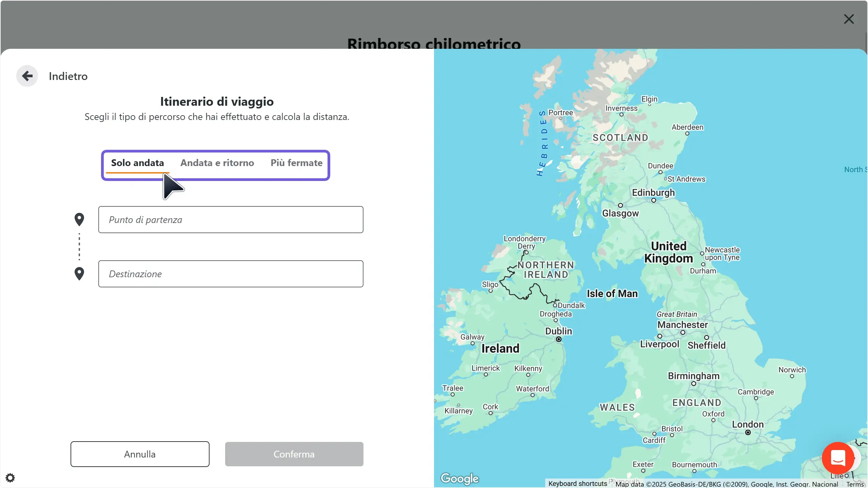Click the London marker on the map
Image resolution: width=868 pixels, height=488 pixels.
pyautogui.click(x=748, y=432)
